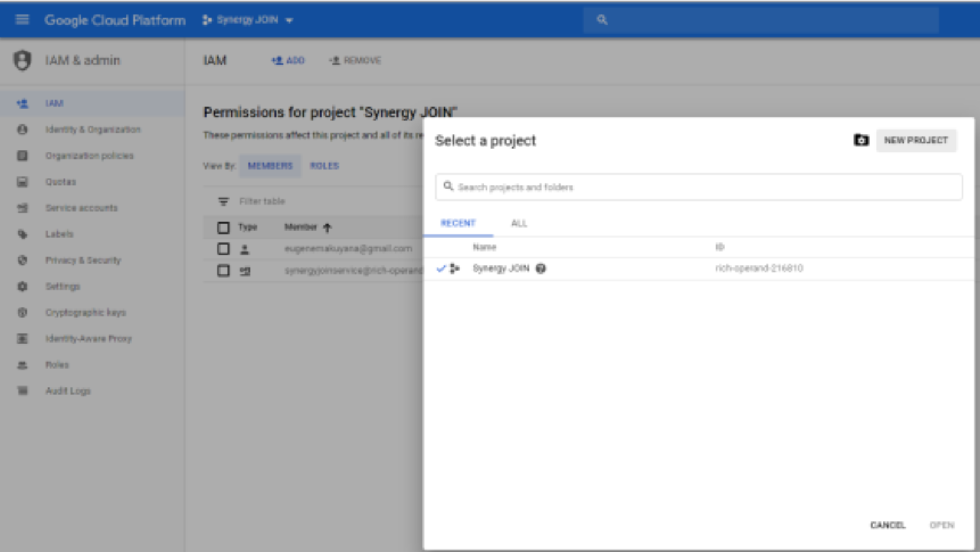980x552 pixels.
Task: Sort by Member column arrow
Action: [x=327, y=228]
